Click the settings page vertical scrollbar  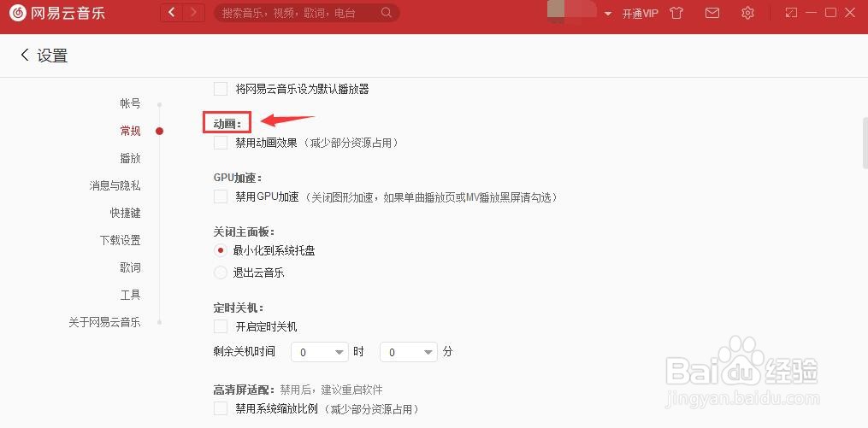[865, 142]
